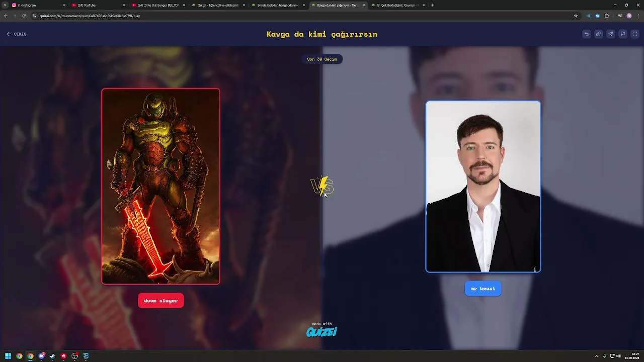This screenshot has width=644, height=362.
Task: Select the mr beast picture card
Action: pos(483,187)
